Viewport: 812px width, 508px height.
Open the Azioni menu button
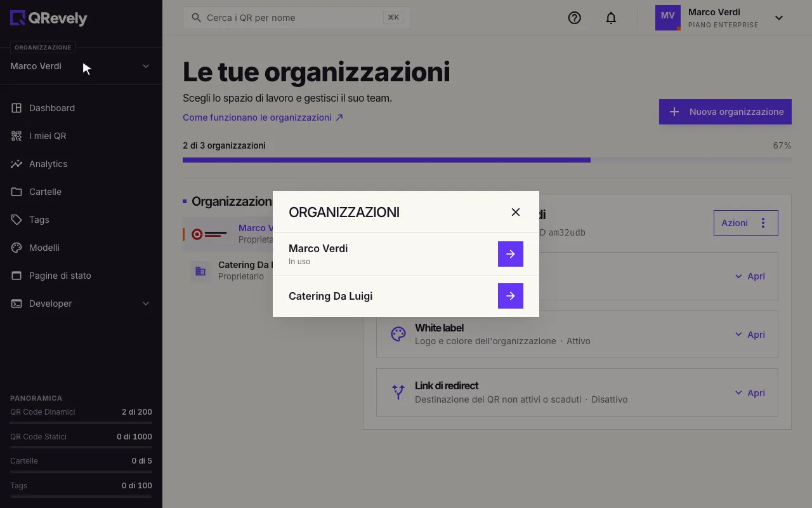coord(746,223)
